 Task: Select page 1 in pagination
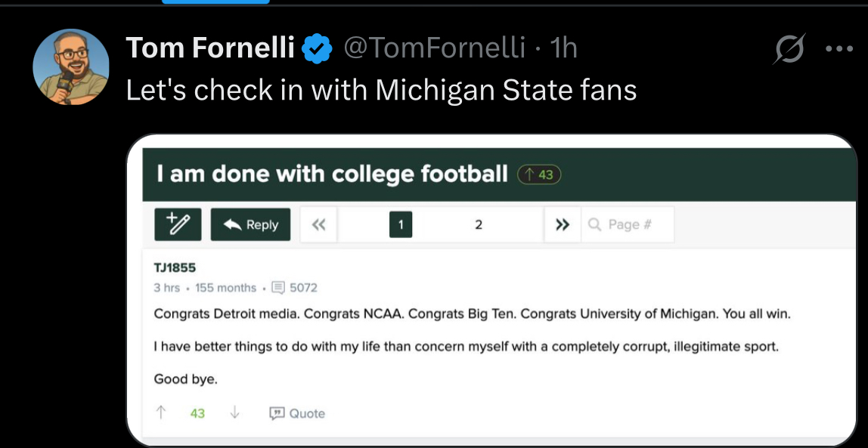[x=401, y=224]
